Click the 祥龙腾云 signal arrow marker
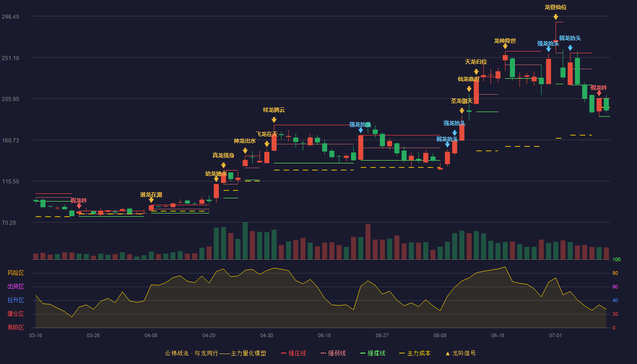The height and width of the screenshot is (364, 637). point(274,120)
